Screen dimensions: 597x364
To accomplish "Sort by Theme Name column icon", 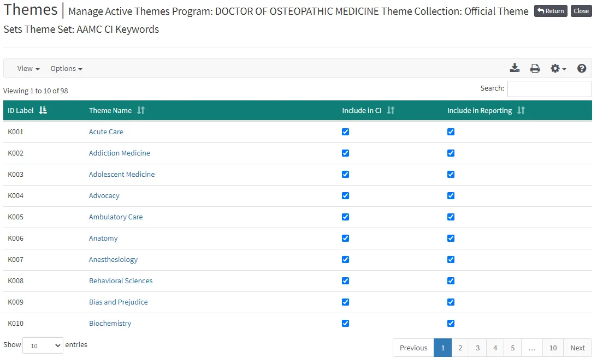I will (141, 110).
